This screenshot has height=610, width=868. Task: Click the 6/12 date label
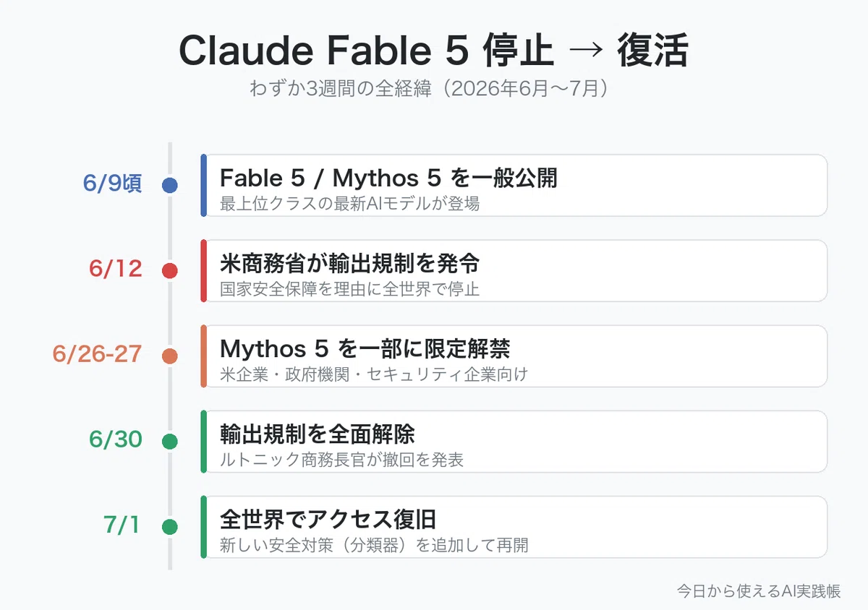click(116, 269)
